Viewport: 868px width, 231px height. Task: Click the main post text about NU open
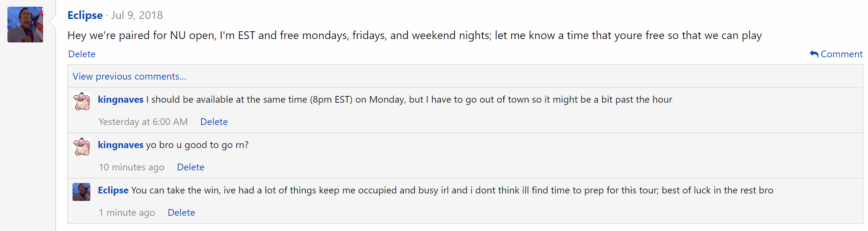tap(414, 35)
